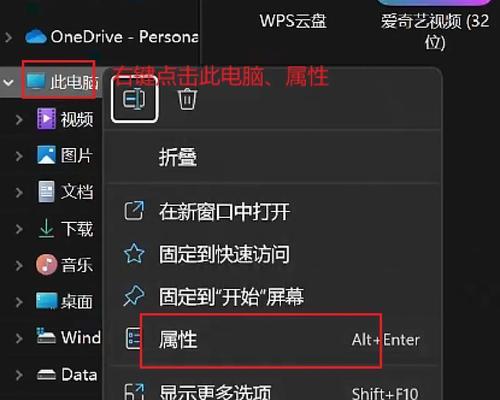Image resolution: width=500 pixels, height=400 pixels.
Task: Click the Documents folder icon
Action: [46, 191]
